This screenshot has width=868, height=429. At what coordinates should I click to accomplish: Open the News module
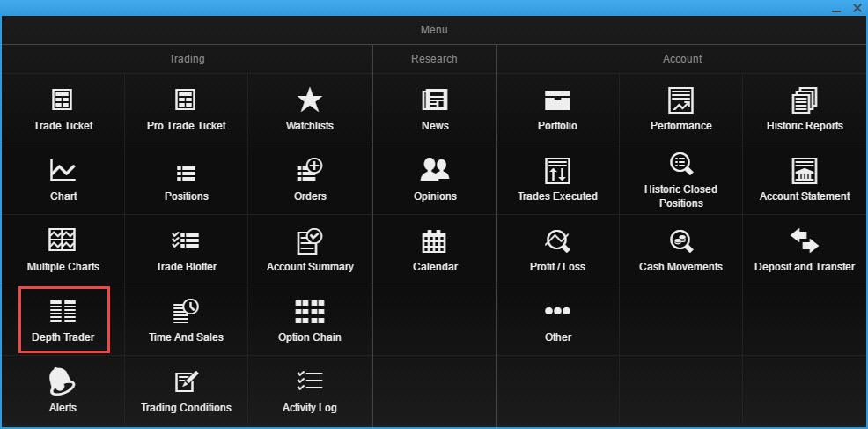[x=435, y=109]
